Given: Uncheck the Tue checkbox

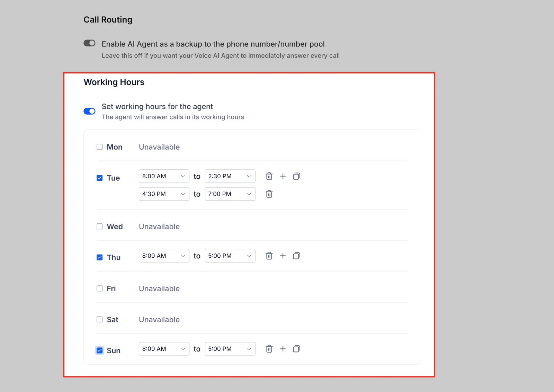Looking at the screenshot, I should [100, 178].
